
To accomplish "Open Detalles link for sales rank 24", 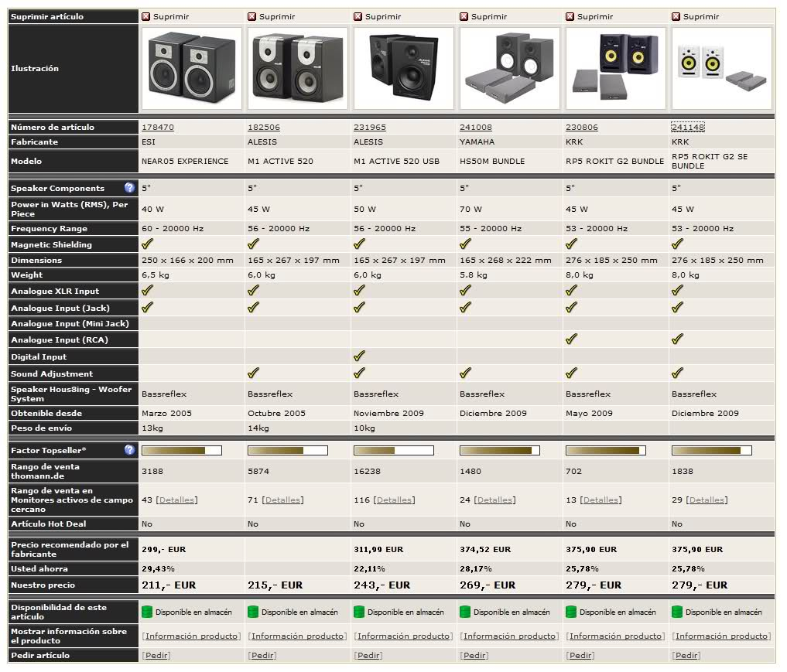I will click(x=495, y=500).
